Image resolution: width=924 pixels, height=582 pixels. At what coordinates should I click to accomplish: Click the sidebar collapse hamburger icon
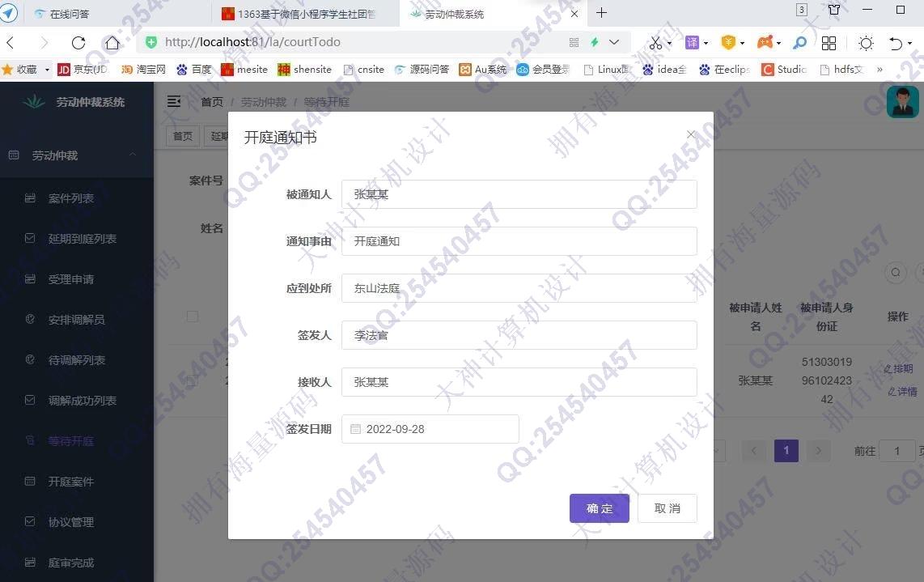tap(174, 101)
